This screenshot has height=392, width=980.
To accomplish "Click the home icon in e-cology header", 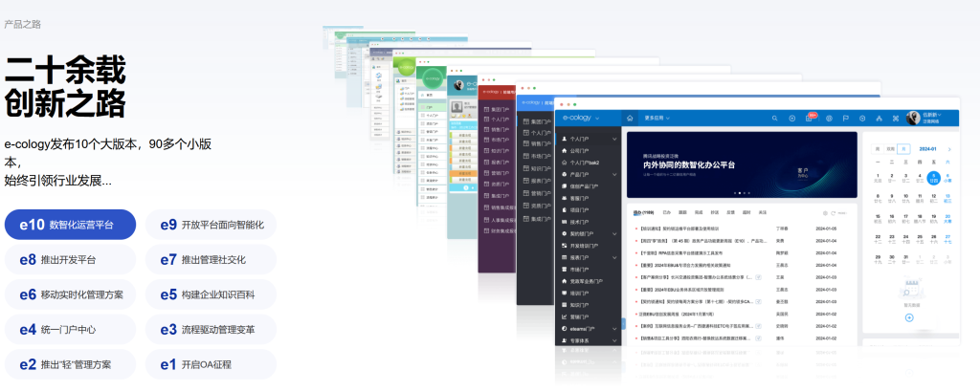I will pyautogui.click(x=631, y=118).
